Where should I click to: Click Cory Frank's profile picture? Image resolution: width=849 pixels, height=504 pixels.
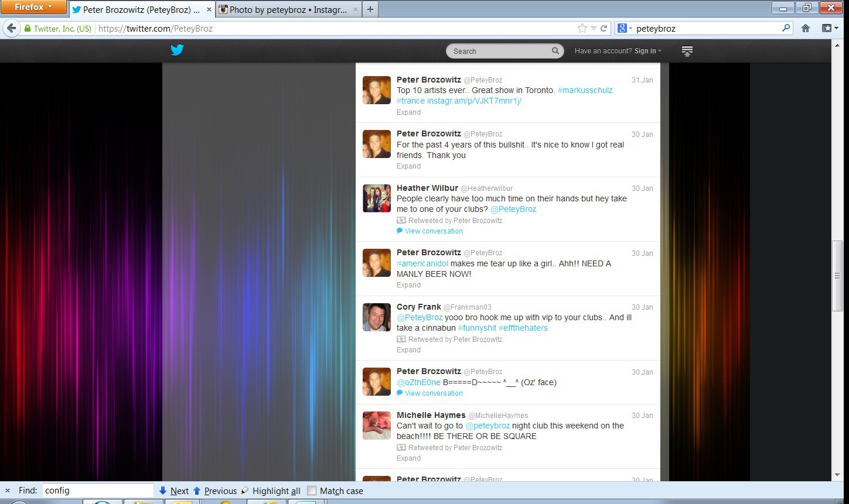(x=376, y=317)
